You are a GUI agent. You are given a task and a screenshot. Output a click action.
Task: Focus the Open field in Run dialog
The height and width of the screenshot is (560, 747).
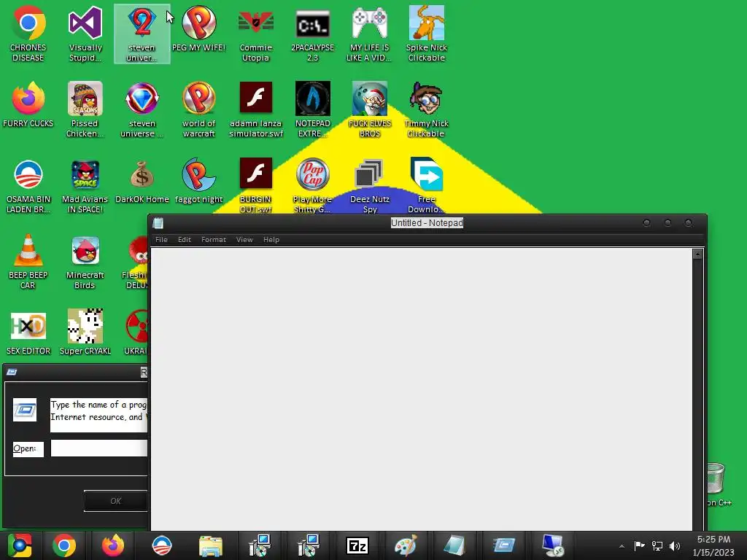click(99, 448)
